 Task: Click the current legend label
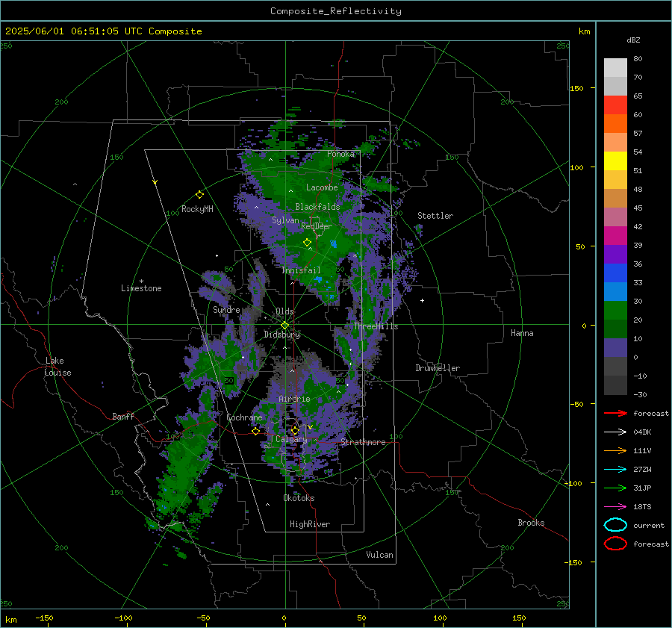[x=648, y=525]
